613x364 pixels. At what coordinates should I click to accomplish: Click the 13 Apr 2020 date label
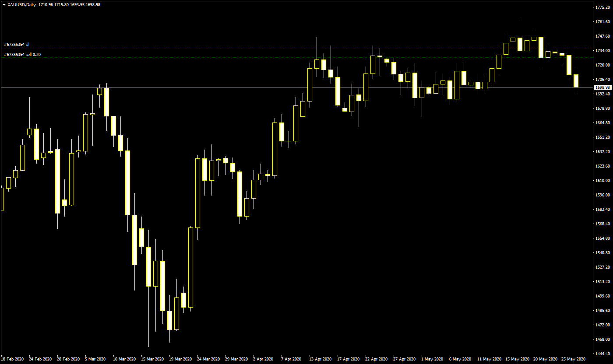coord(321,359)
